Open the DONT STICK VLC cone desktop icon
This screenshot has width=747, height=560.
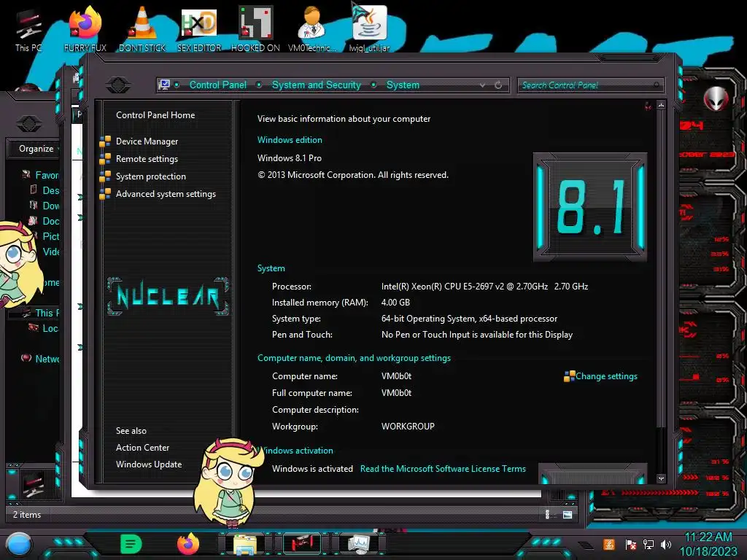click(142, 29)
